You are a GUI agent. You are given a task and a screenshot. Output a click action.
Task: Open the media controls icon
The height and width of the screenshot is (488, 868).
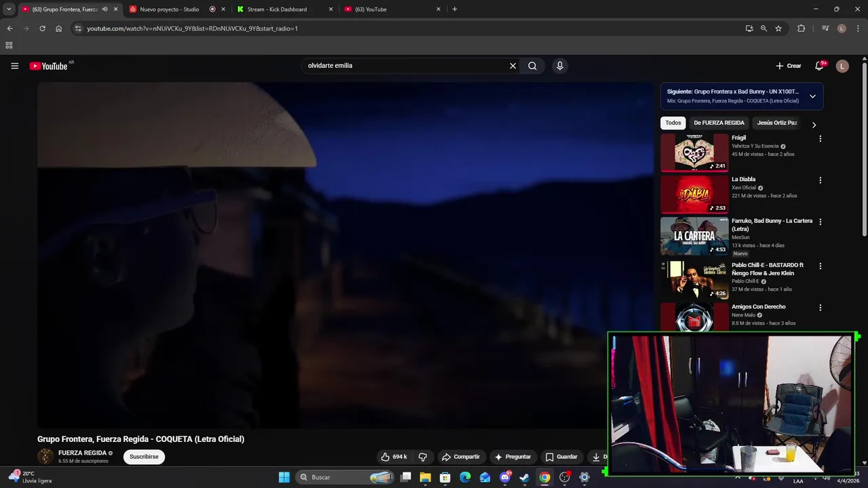(x=825, y=28)
